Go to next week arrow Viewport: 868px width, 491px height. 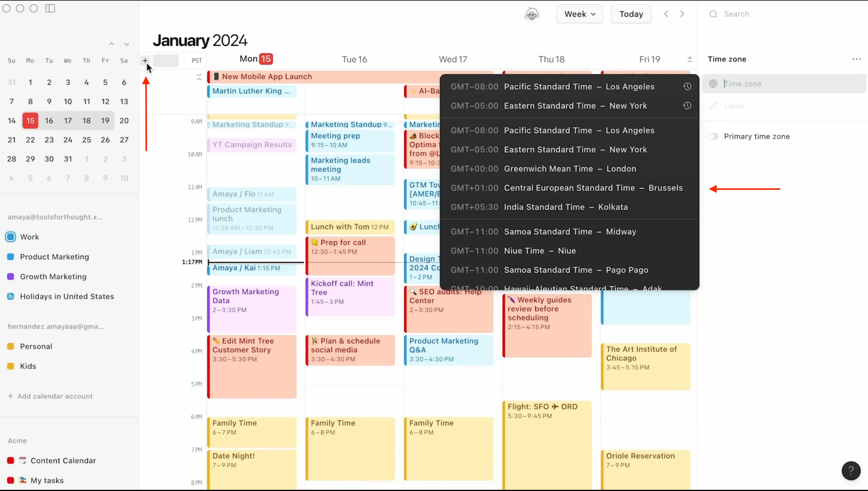click(682, 14)
